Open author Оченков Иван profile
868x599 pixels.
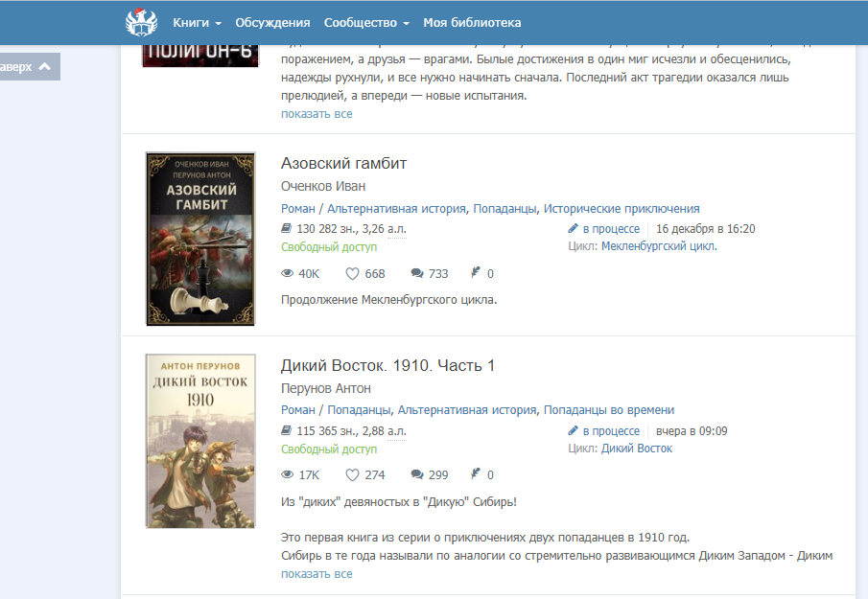pos(323,186)
